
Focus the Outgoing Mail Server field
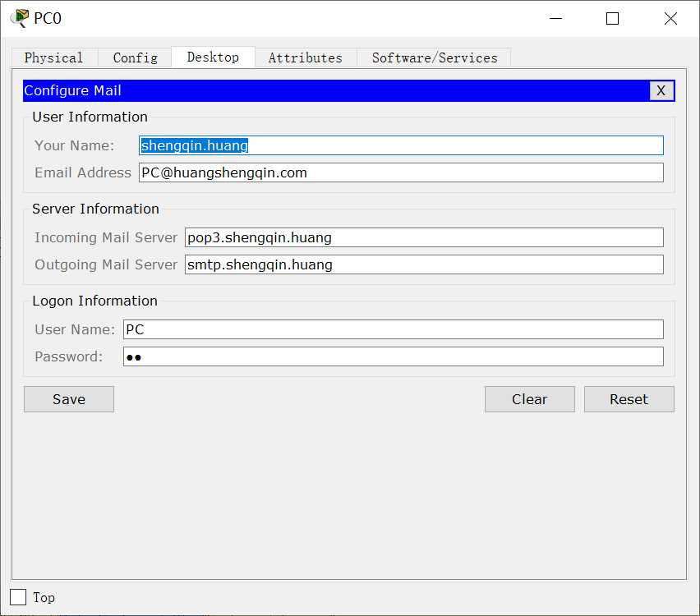[x=424, y=264]
